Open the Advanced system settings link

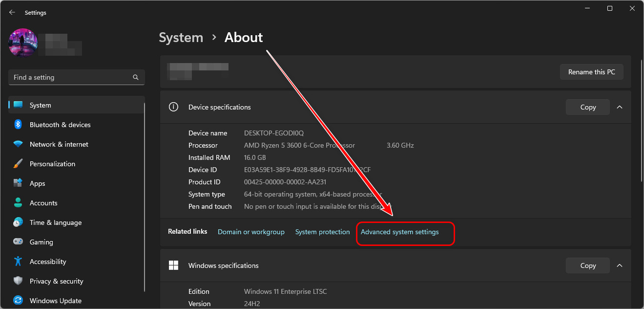point(399,232)
